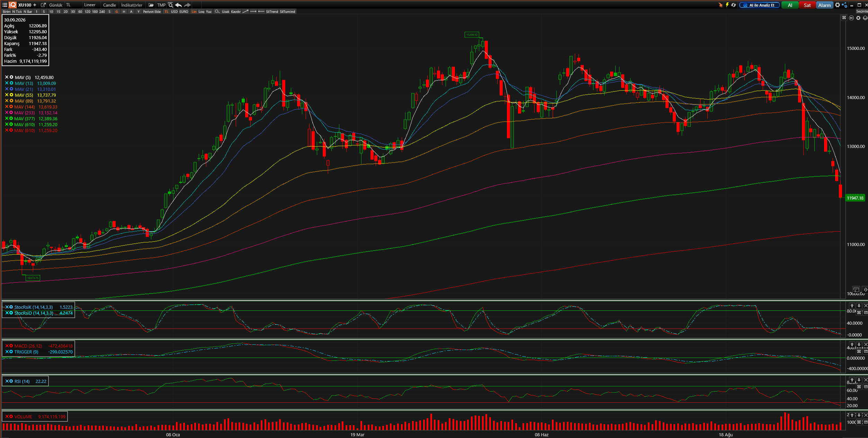Enable Log scale mode
The image size is (868, 438).
click(201, 11)
